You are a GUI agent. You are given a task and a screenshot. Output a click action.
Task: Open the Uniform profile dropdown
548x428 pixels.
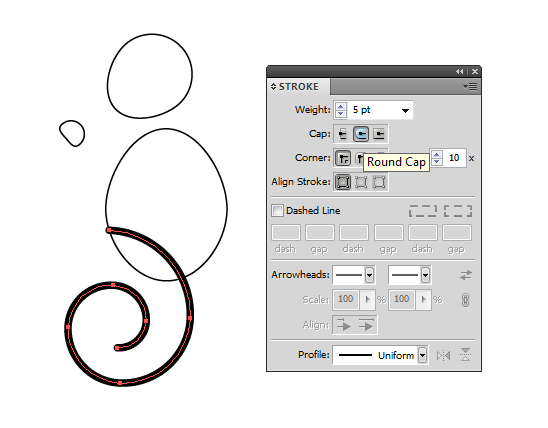click(423, 356)
